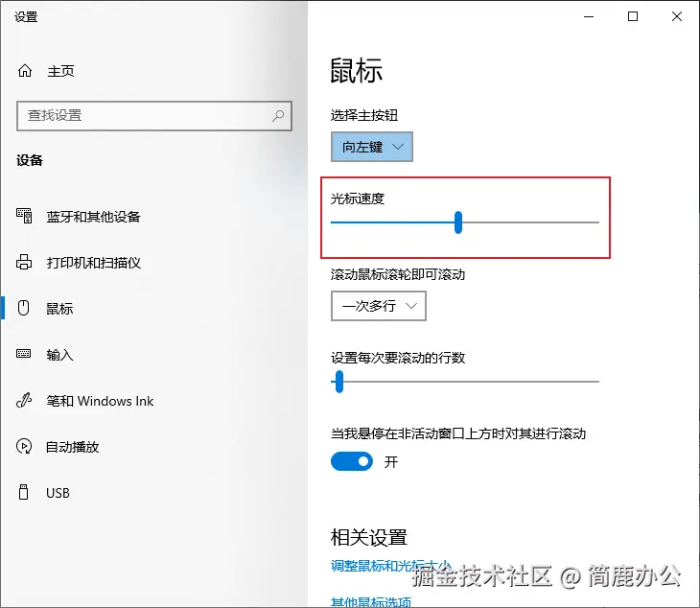Click the 设备 section heading
This screenshot has height=608, width=700.
click(30, 160)
